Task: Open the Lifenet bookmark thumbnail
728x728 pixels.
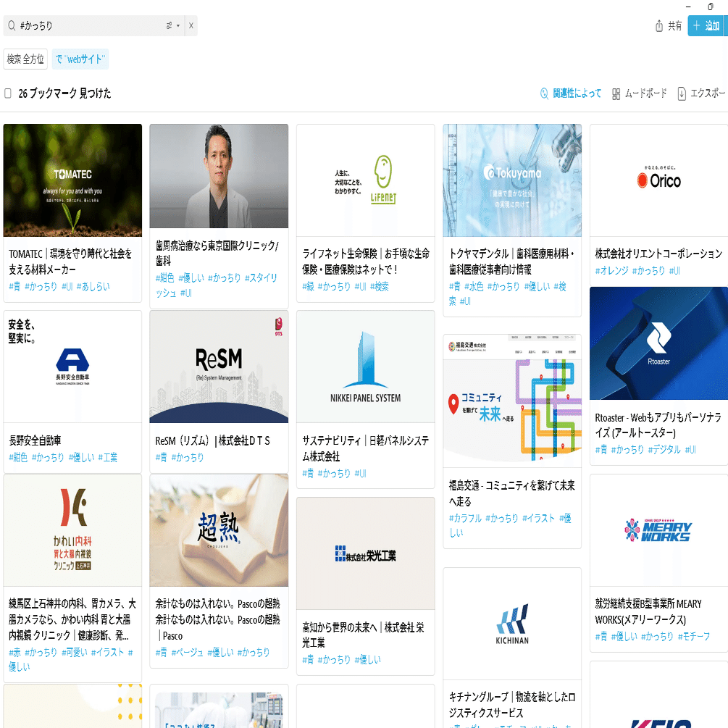Action: [x=365, y=180]
